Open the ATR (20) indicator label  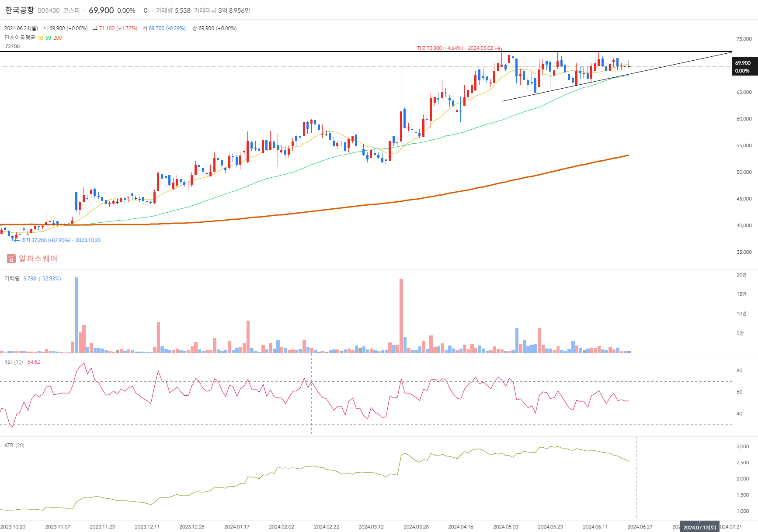(x=14, y=446)
